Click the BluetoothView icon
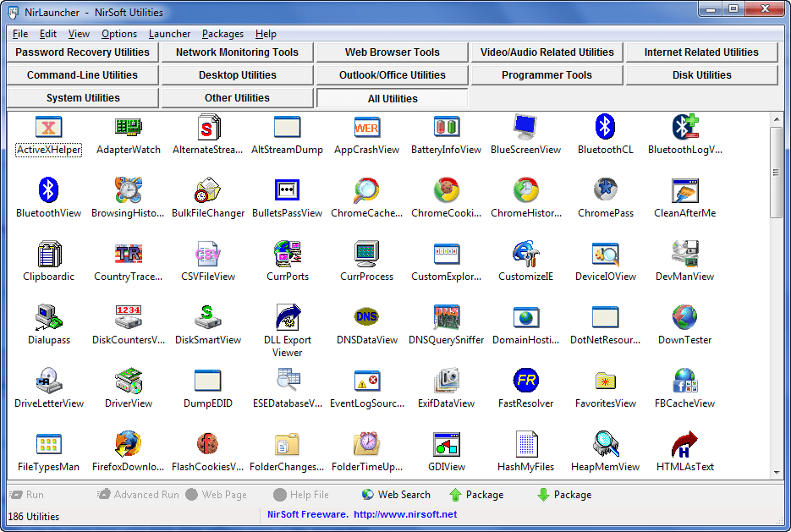 [48, 190]
